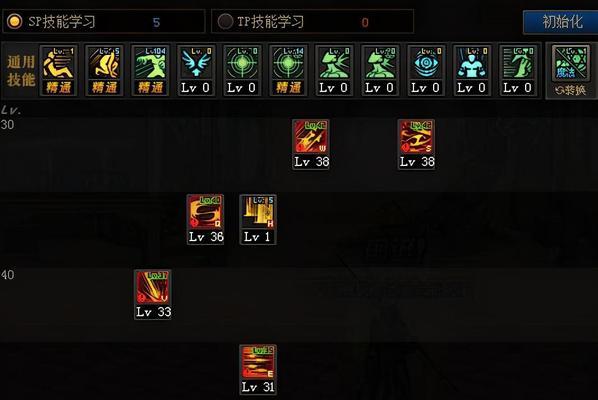Click the red spear skill with W hotkey

click(x=311, y=144)
